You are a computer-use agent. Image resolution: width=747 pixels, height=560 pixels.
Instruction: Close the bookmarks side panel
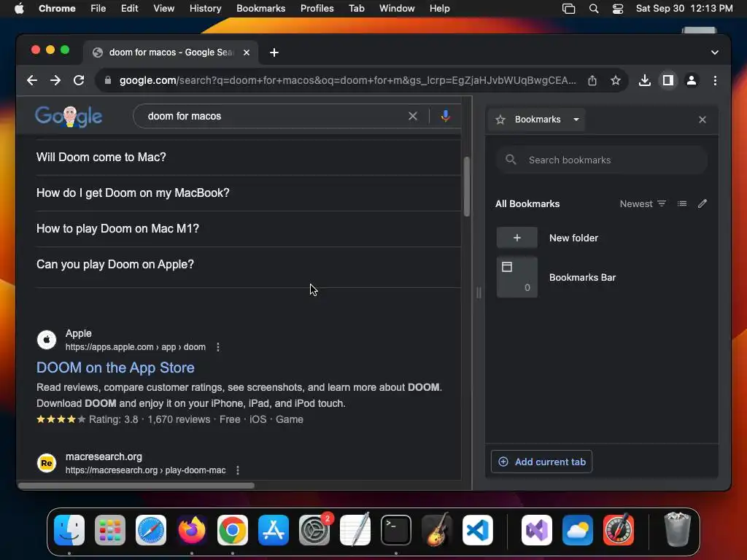coord(703,120)
